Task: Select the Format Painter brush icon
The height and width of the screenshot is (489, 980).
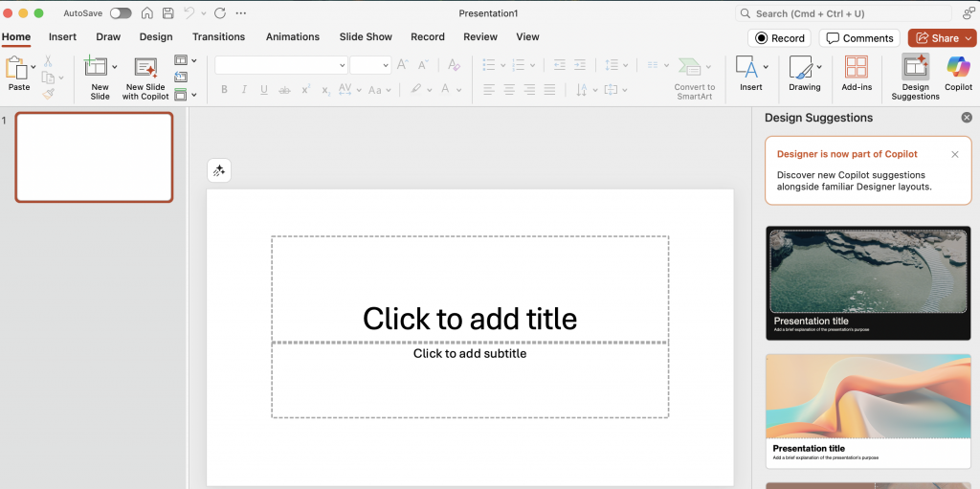Action: (48, 94)
